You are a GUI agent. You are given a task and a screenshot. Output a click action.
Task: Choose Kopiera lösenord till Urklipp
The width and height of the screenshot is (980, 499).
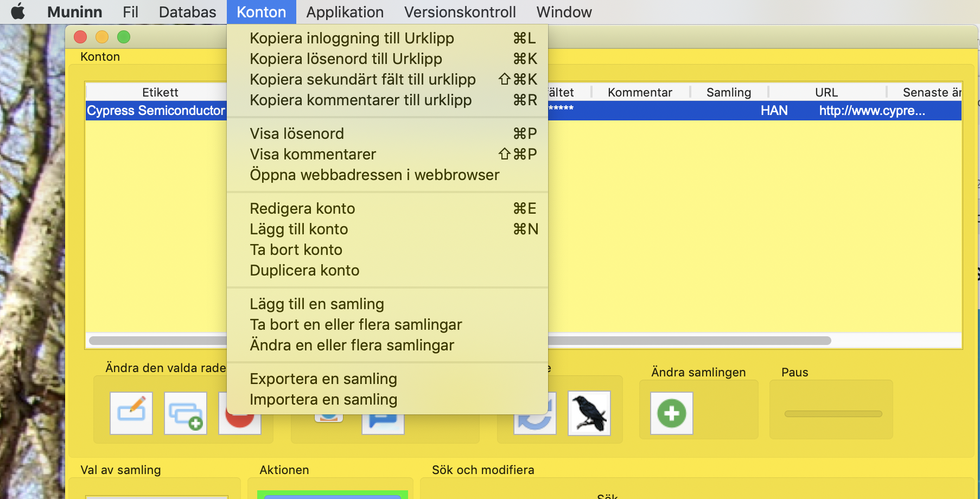click(346, 59)
